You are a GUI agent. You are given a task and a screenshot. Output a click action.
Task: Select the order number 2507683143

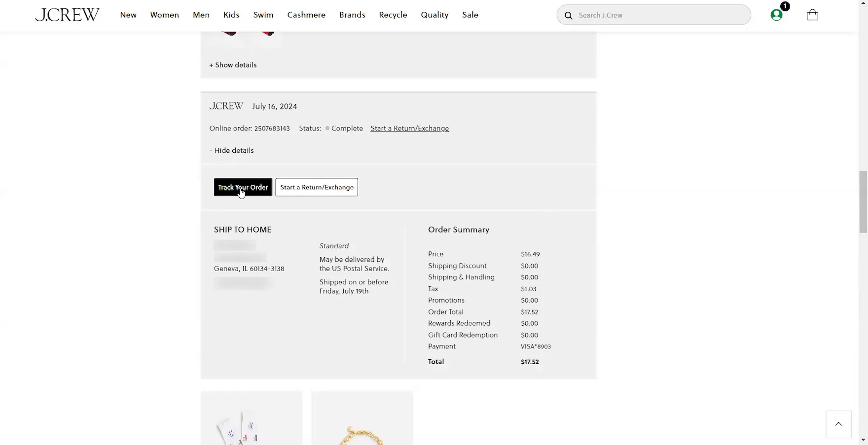(272, 128)
